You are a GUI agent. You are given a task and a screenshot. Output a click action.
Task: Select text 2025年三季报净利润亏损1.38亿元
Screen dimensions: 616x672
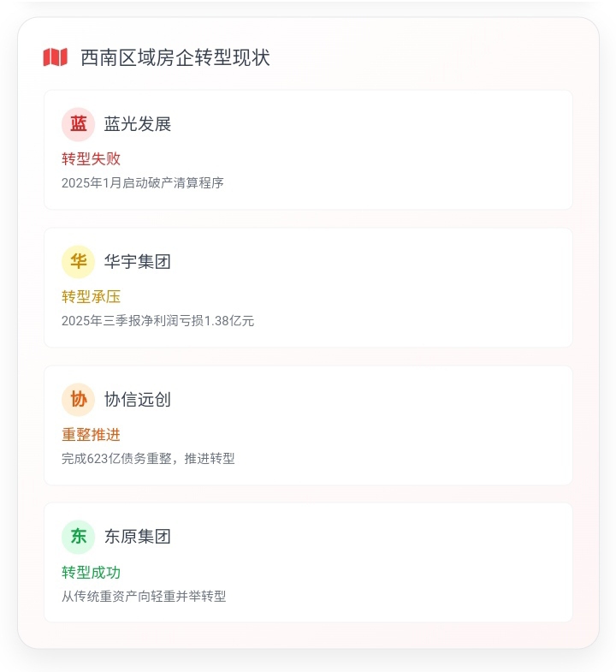(x=157, y=320)
